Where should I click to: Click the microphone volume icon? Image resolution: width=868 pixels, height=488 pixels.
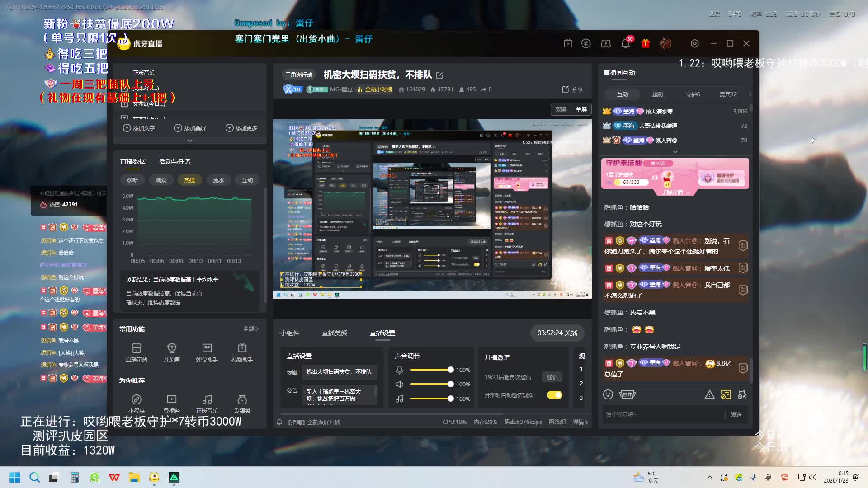pyautogui.click(x=399, y=370)
